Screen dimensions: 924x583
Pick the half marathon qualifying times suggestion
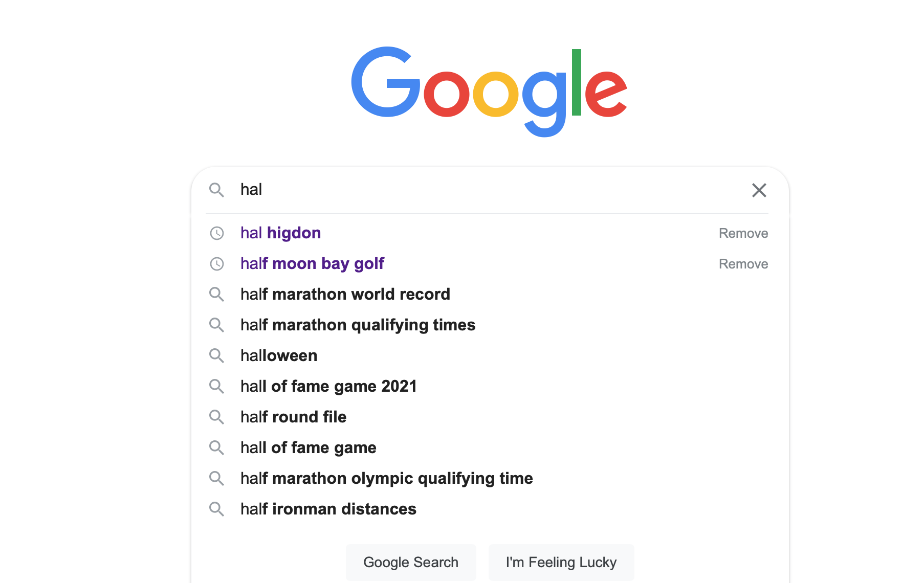(x=358, y=325)
